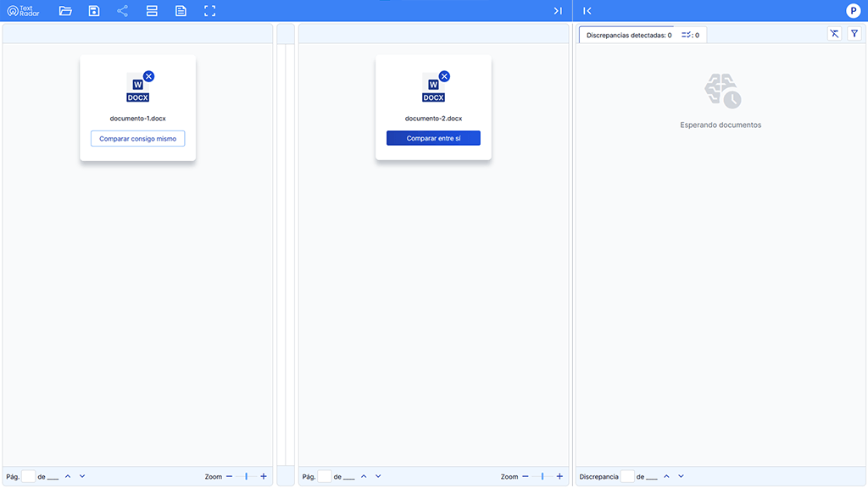Adjust the Zoom slider for documento-1
Screen dimensions: 868x488
(245, 476)
